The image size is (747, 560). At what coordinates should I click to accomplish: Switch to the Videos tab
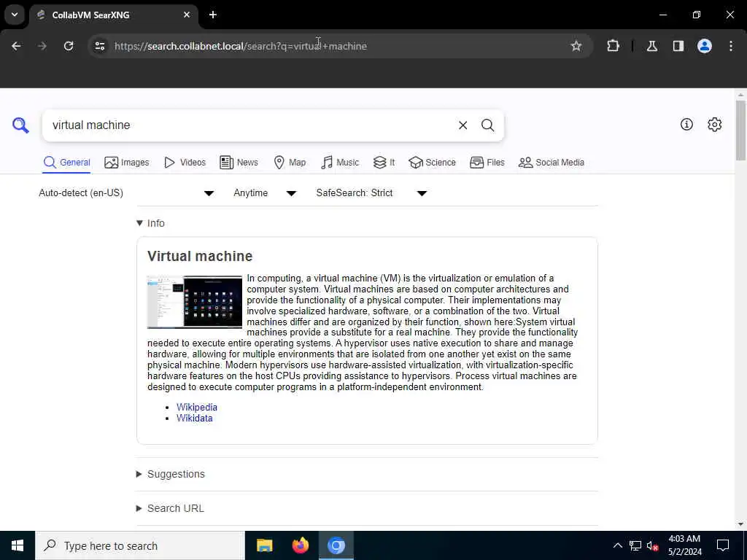coord(185,163)
